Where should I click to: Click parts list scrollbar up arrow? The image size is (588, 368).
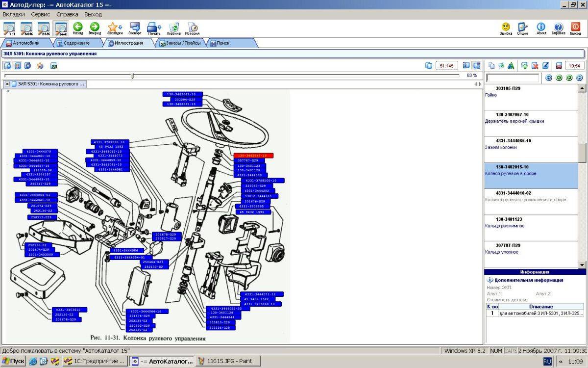[582, 88]
